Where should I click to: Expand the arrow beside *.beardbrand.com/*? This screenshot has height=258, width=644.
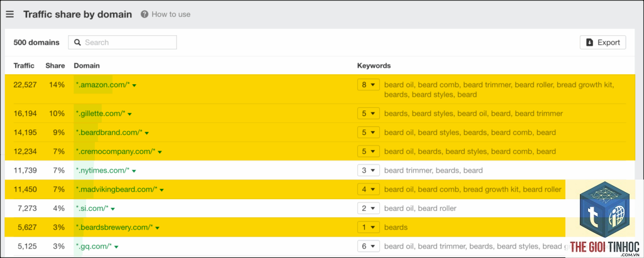click(147, 133)
